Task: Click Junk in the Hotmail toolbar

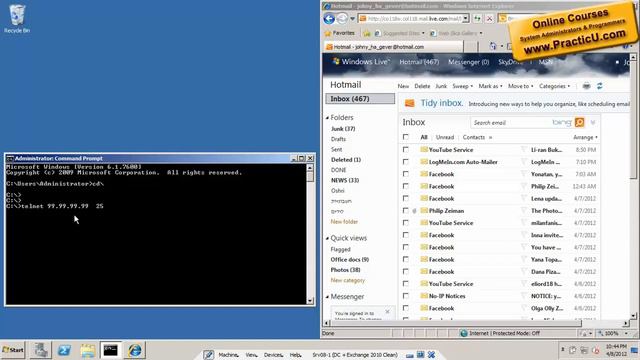Action: tap(441, 86)
